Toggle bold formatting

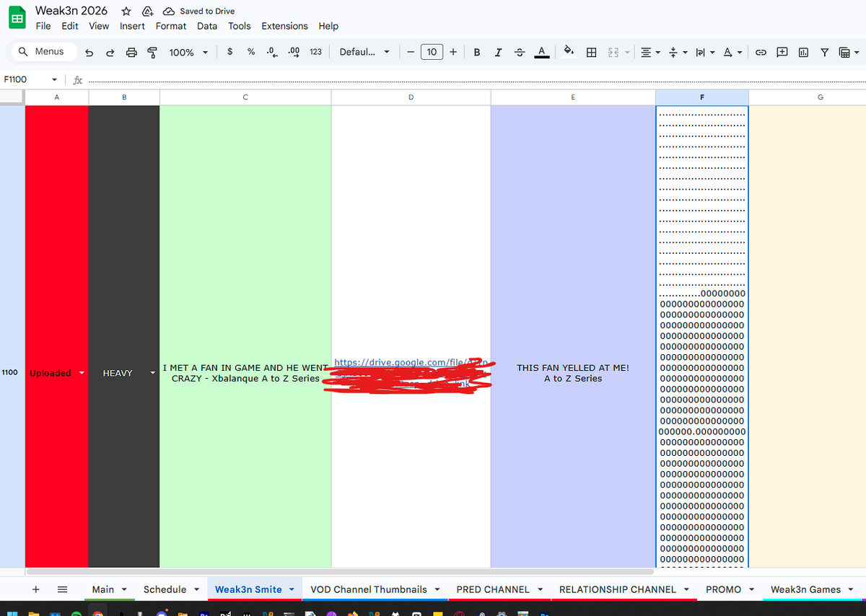point(477,52)
